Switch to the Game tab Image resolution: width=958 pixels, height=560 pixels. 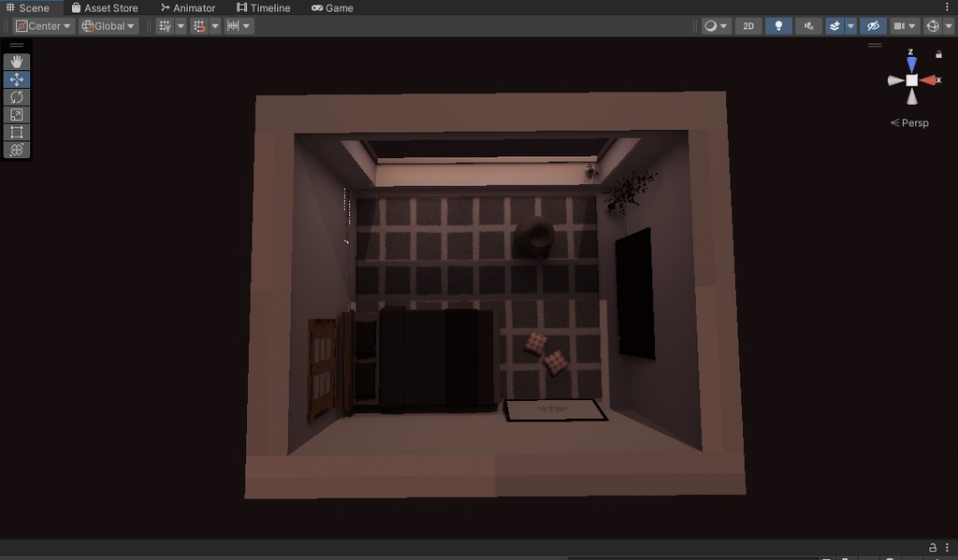point(333,7)
